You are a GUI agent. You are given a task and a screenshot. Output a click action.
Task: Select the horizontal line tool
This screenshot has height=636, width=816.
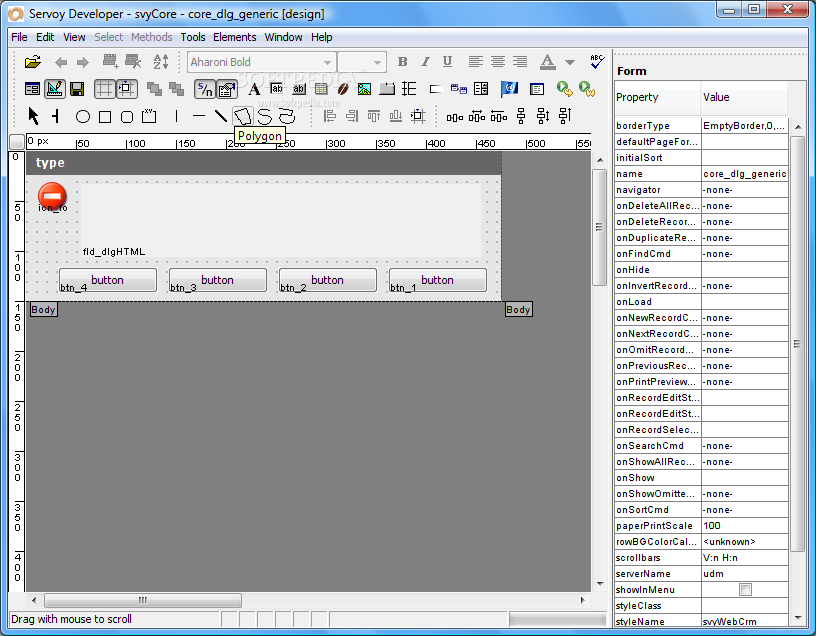click(199, 116)
